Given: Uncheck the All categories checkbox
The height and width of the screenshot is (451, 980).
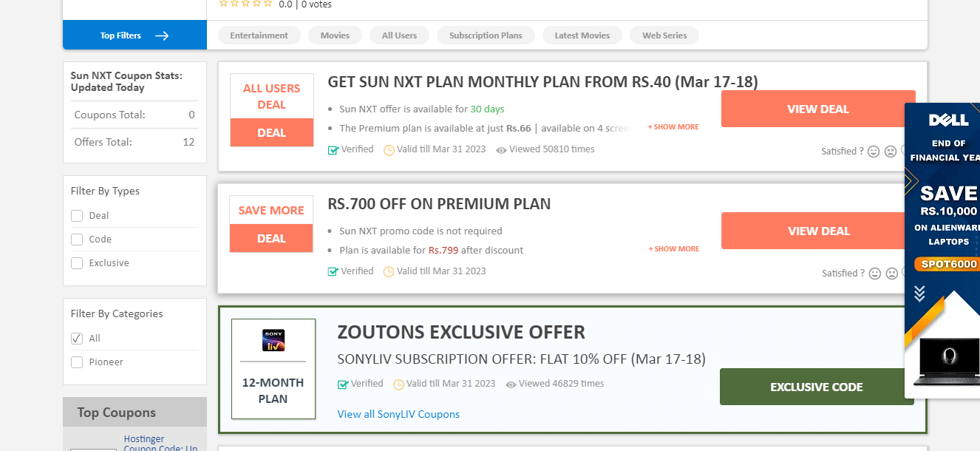Looking at the screenshot, I should pyautogui.click(x=77, y=339).
